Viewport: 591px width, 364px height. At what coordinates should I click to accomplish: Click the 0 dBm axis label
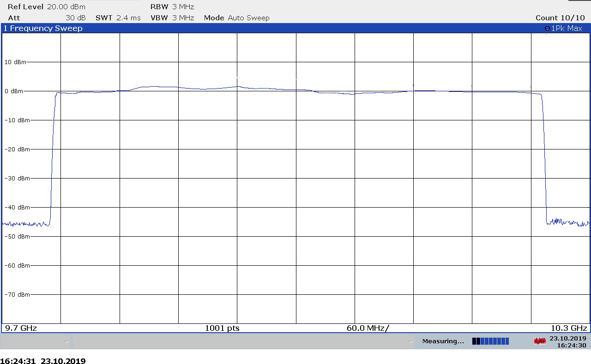[x=14, y=91]
